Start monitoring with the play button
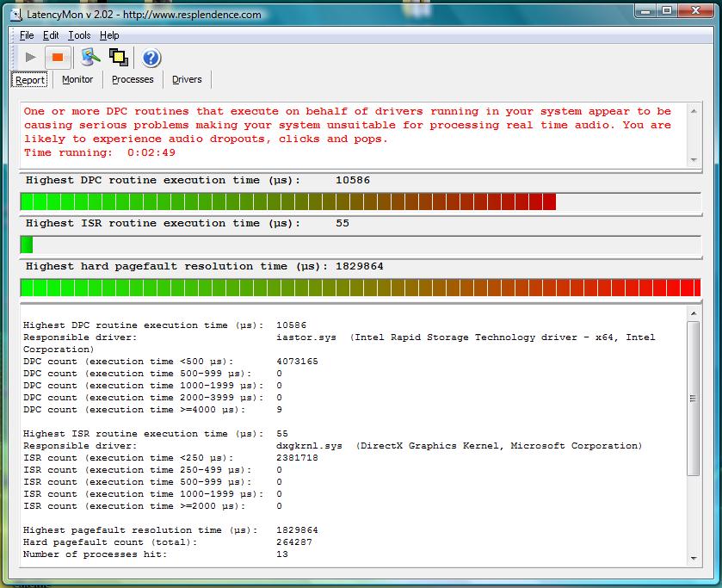Viewport: 722px width, 588px height. click(30, 58)
